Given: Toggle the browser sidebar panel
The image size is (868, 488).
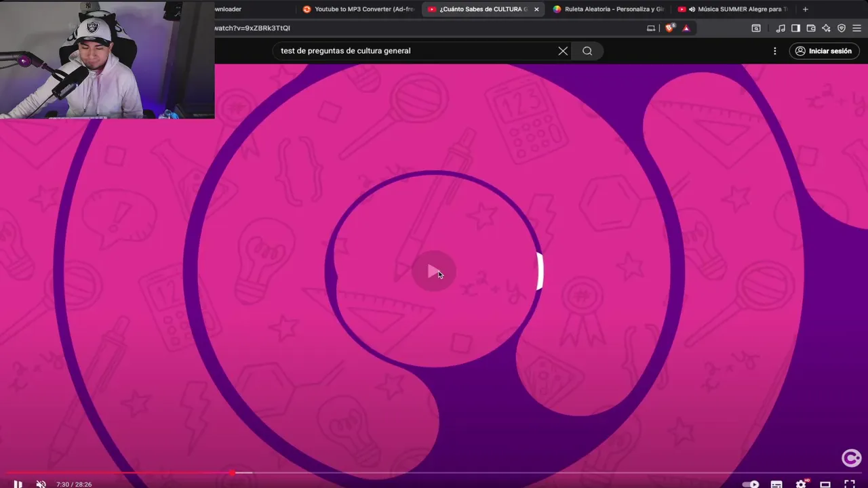Looking at the screenshot, I should point(795,28).
